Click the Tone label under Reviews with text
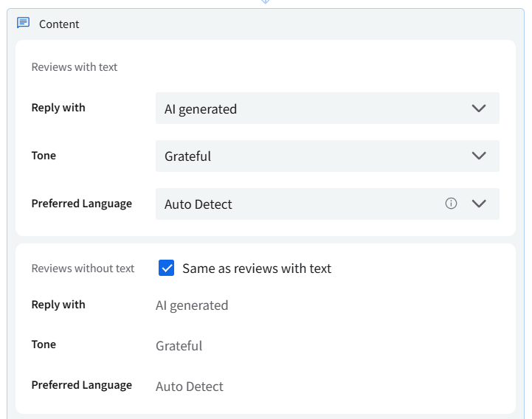The height and width of the screenshot is (419, 532). (44, 156)
